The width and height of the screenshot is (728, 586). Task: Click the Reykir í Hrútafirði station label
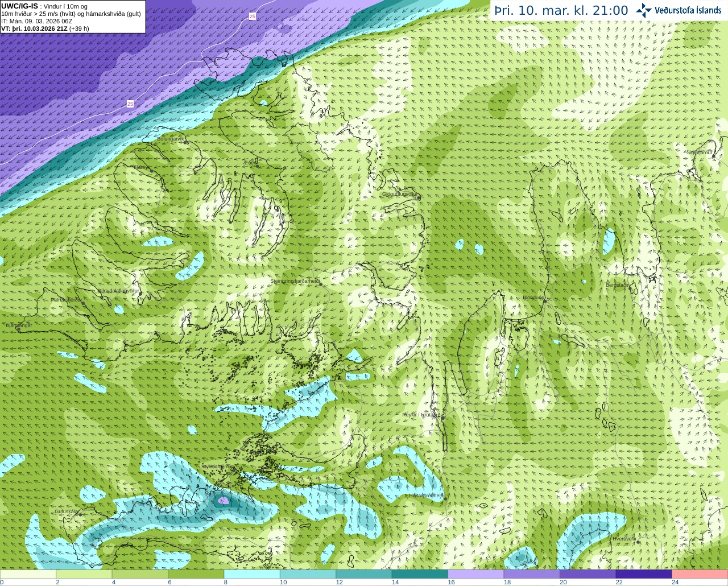[422, 415]
